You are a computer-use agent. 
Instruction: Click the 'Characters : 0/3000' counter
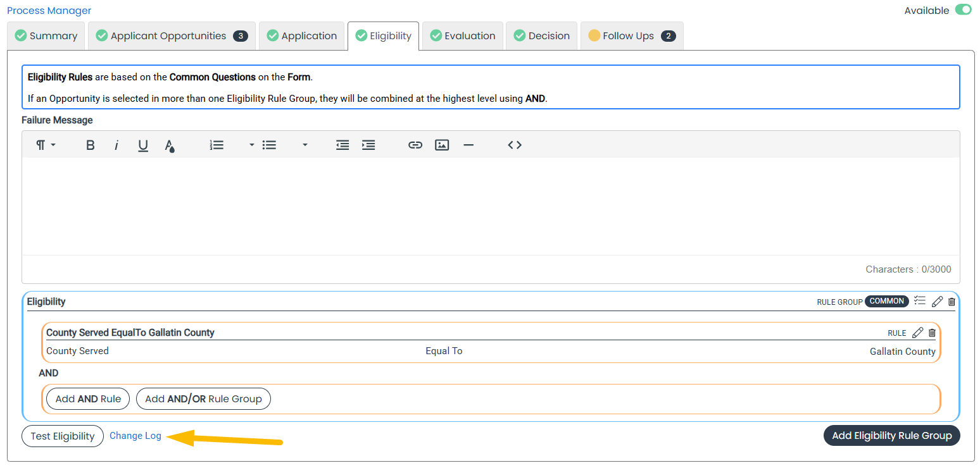908,269
